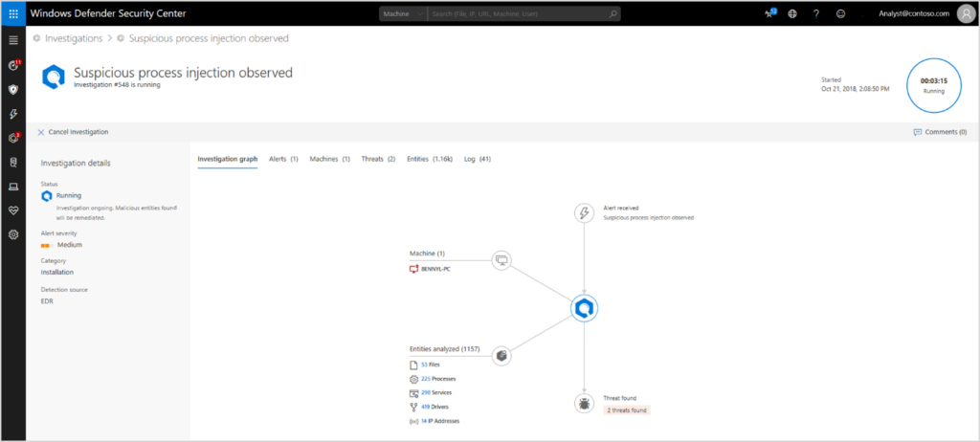The width and height of the screenshot is (980, 442).
Task: Open the Analyst@contoso.com account menu
Action: [x=913, y=14]
